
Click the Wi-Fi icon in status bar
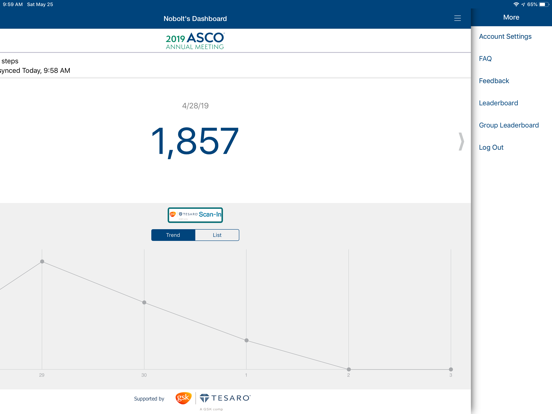(516, 5)
